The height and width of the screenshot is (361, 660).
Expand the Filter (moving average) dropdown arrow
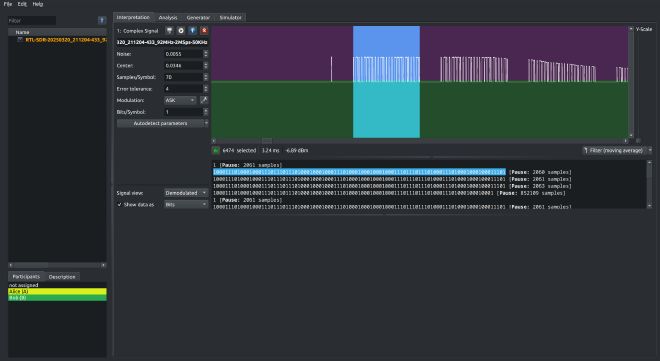click(x=650, y=150)
